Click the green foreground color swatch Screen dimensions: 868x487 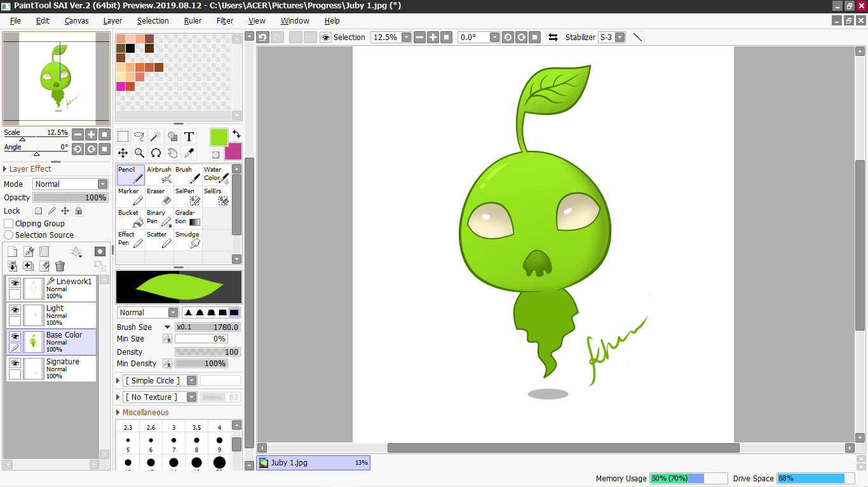[x=219, y=137]
